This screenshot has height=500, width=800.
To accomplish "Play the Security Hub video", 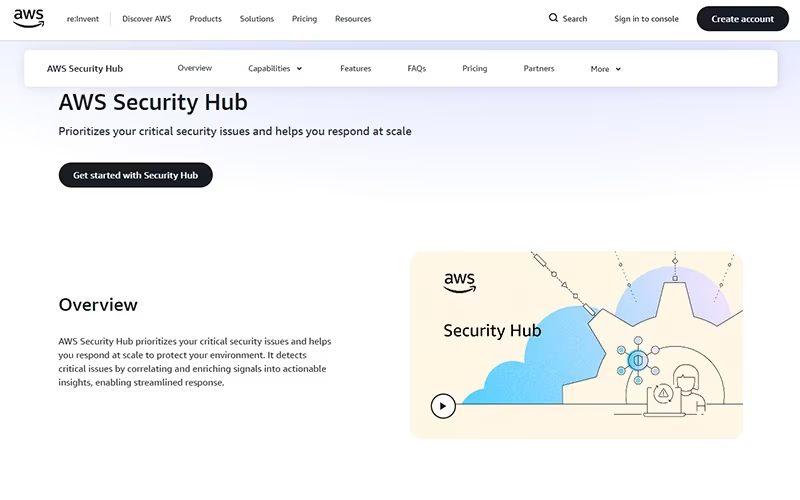I will [443, 406].
